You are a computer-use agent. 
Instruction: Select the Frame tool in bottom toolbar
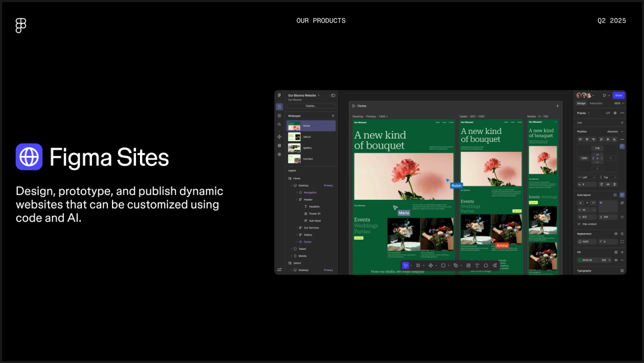[418, 265]
